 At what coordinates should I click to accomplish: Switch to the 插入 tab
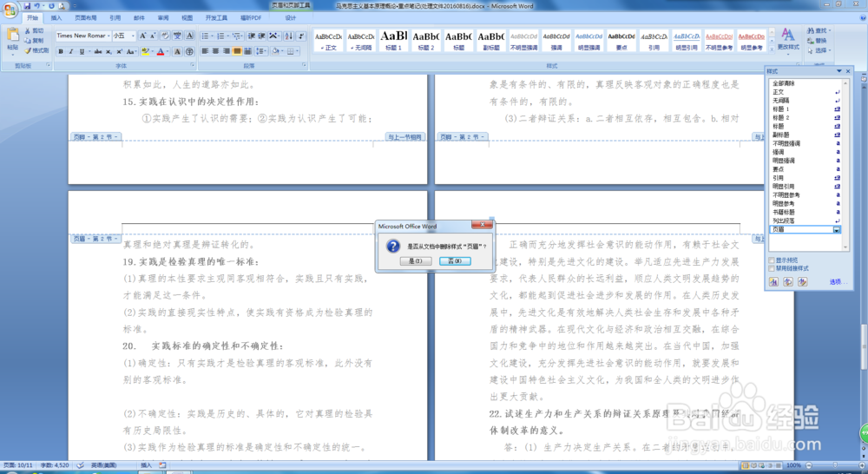point(56,17)
